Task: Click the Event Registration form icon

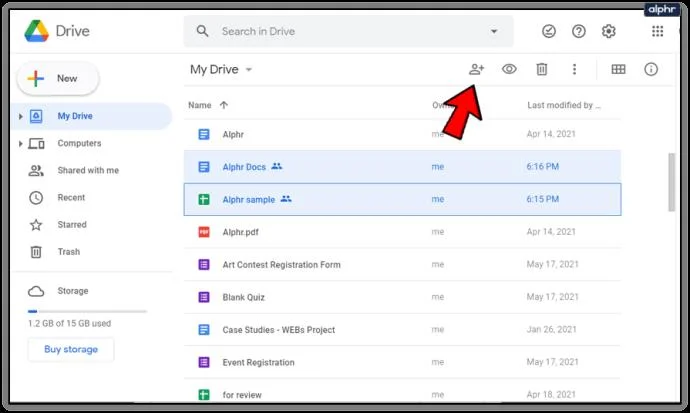Action: pyautogui.click(x=204, y=362)
